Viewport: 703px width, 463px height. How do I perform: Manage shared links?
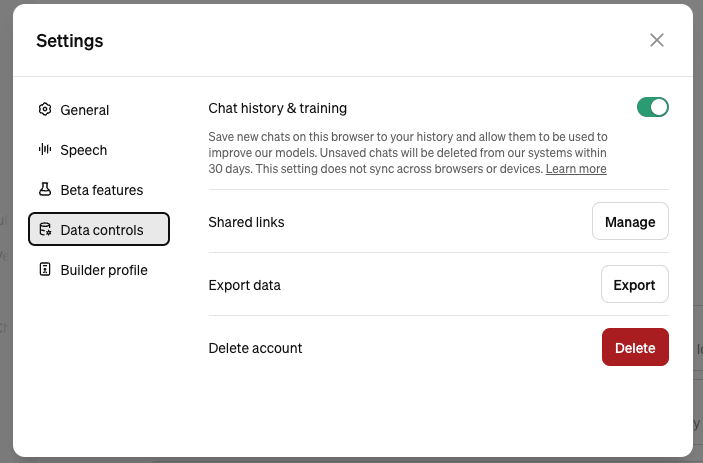coord(630,221)
